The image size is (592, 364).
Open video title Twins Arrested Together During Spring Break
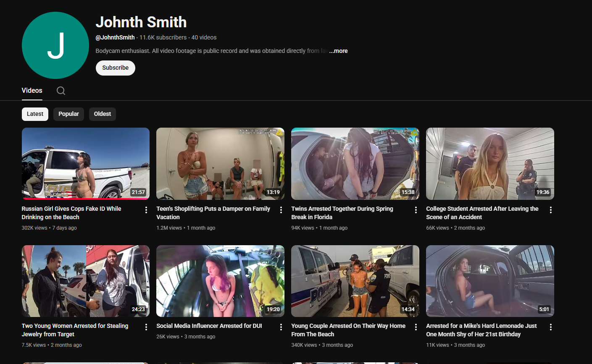click(342, 213)
